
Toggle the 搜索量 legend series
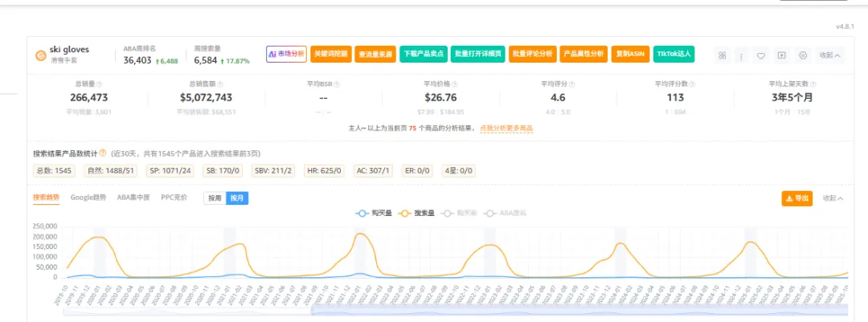[416, 213]
